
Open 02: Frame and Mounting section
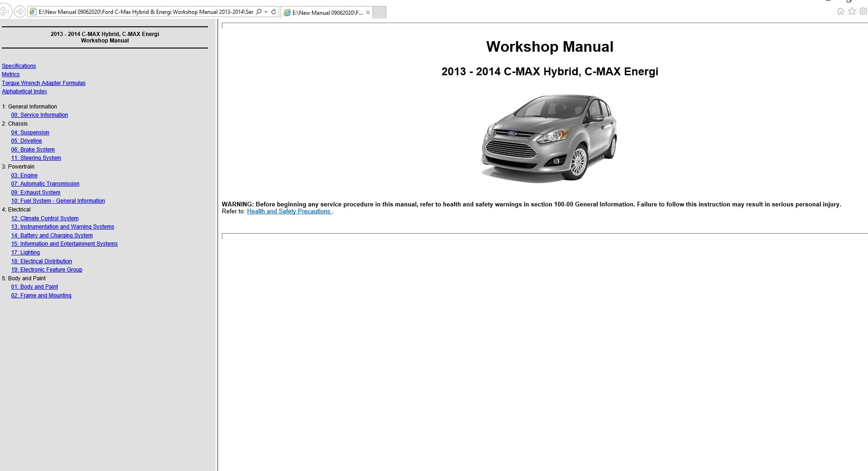[x=41, y=296]
